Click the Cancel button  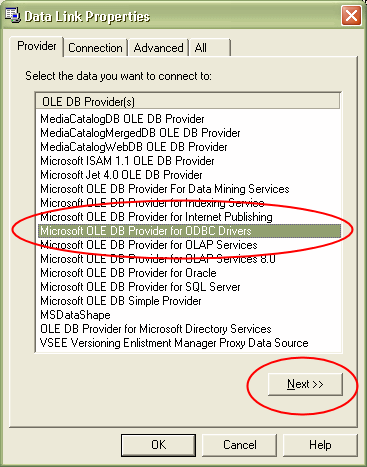coord(239,445)
